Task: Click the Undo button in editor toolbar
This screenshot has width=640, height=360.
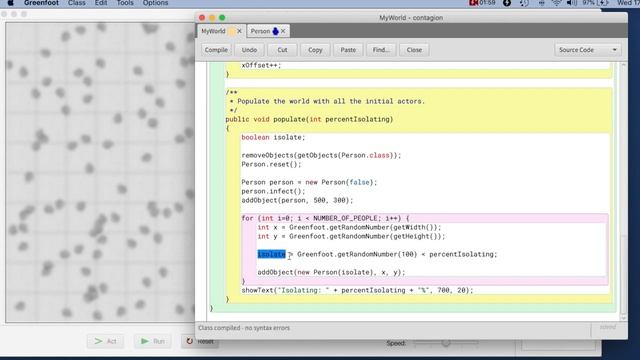Action: click(249, 50)
